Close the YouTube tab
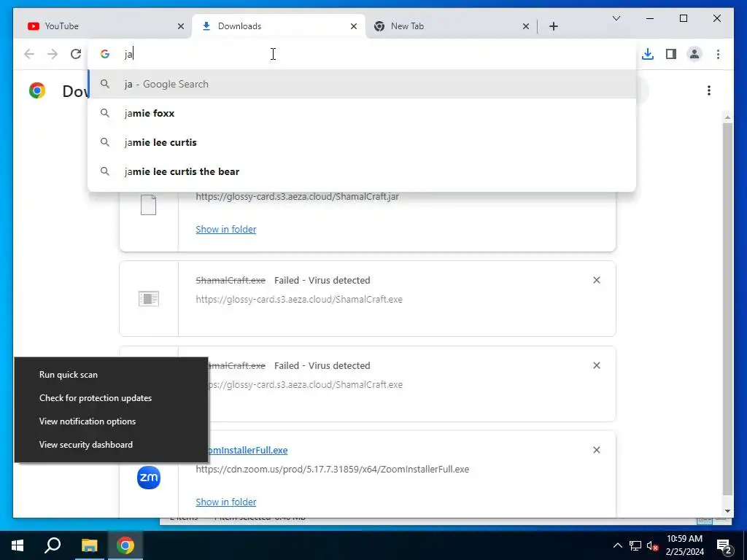 point(181,26)
